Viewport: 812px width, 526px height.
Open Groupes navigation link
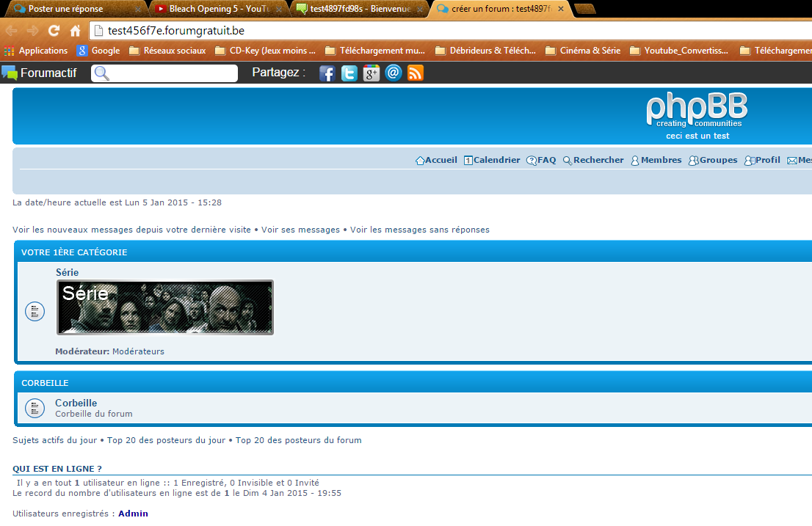pyautogui.click(x=713, y=161)
